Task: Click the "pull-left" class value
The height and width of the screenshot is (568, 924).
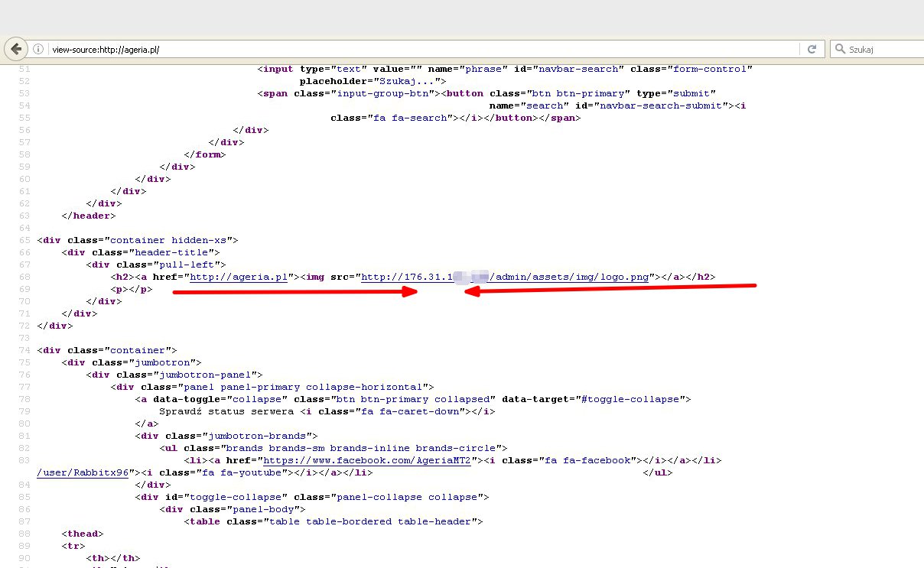Action: (x=190, y=265)
